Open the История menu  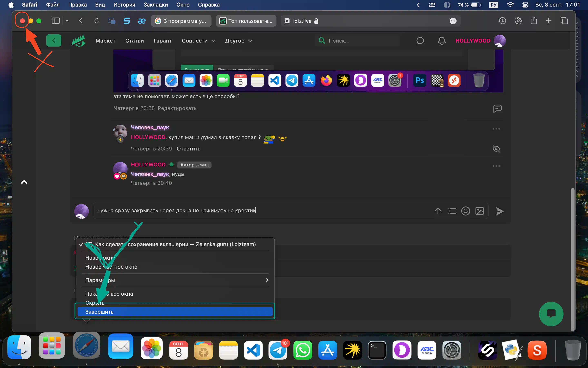click(124, 5)
